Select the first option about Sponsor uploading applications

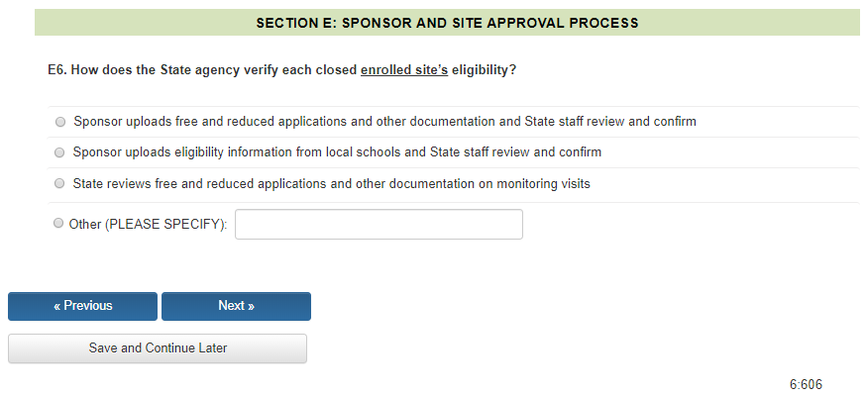pos(61,122)
